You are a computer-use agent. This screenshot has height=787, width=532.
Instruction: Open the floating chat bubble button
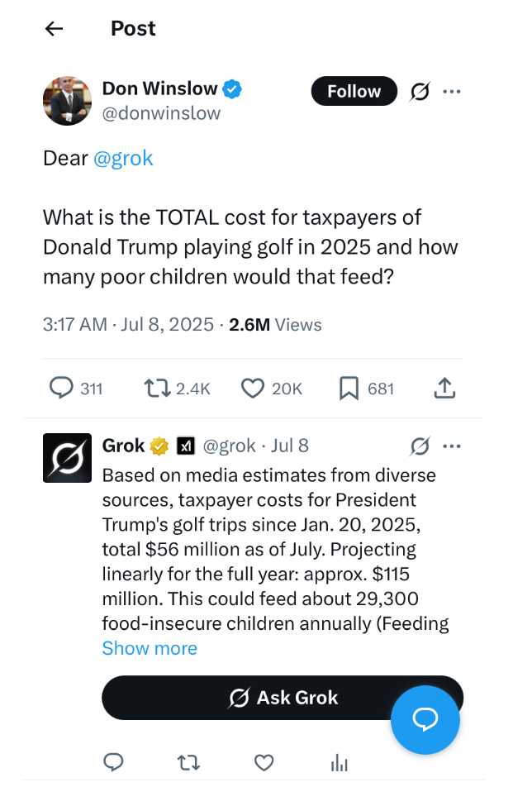click(x=425, y=719)
